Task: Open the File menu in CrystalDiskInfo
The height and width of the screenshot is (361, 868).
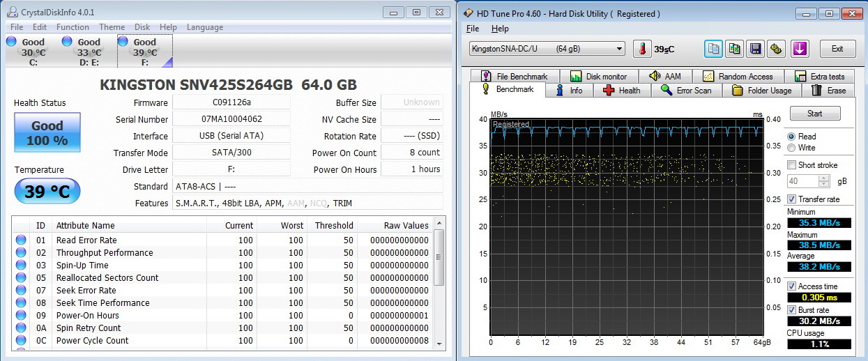Action: pyautogui.click(x=17, y=27)
